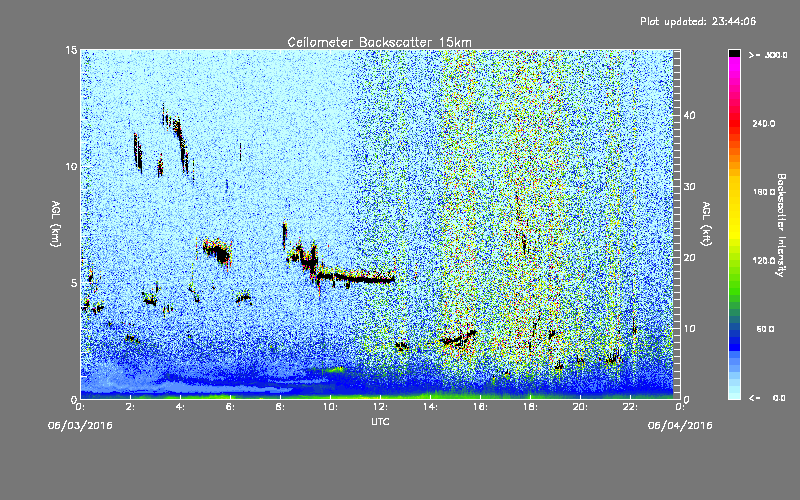
Task: Click the "2:" UTC time tick
Action: tap(131, 407)
